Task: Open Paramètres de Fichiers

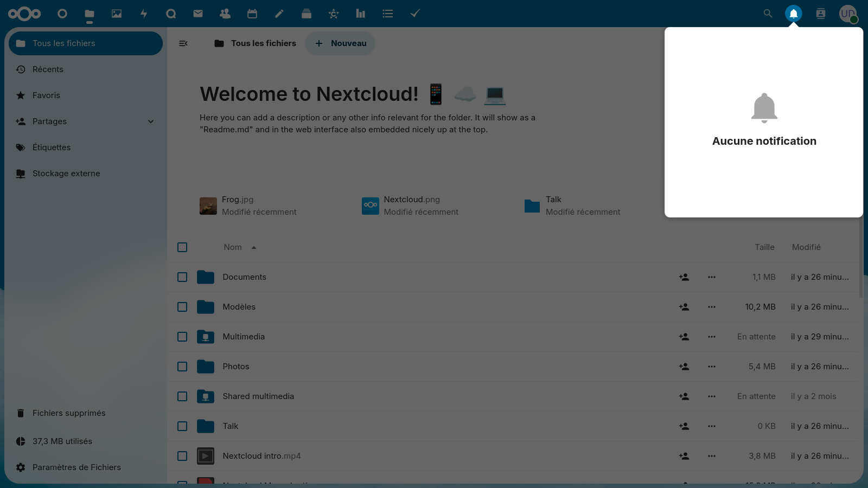Action: (x=86, y=467)
